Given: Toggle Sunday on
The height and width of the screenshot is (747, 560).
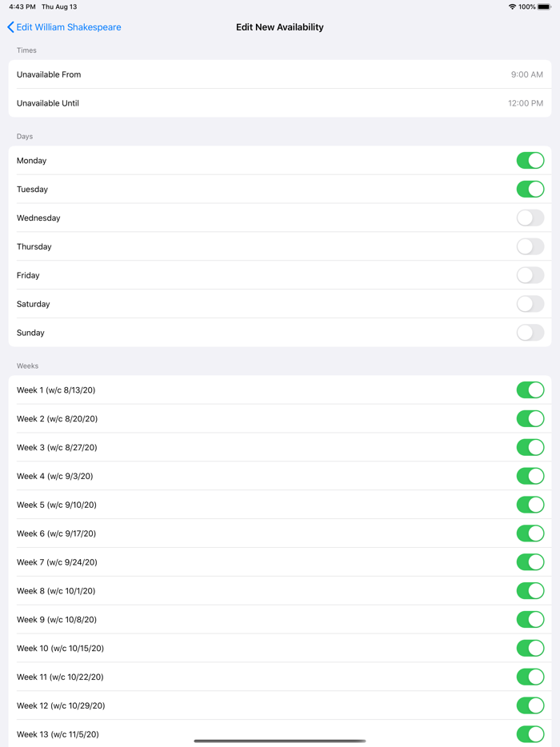Looking at the screenshot, I should (x=530, y=334).
